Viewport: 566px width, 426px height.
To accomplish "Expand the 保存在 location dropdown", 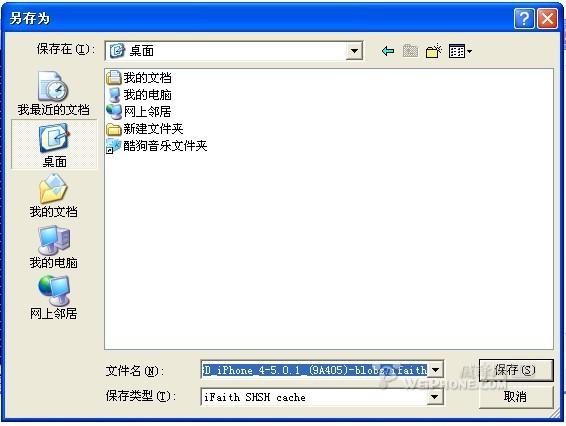I will click(354, 51).
